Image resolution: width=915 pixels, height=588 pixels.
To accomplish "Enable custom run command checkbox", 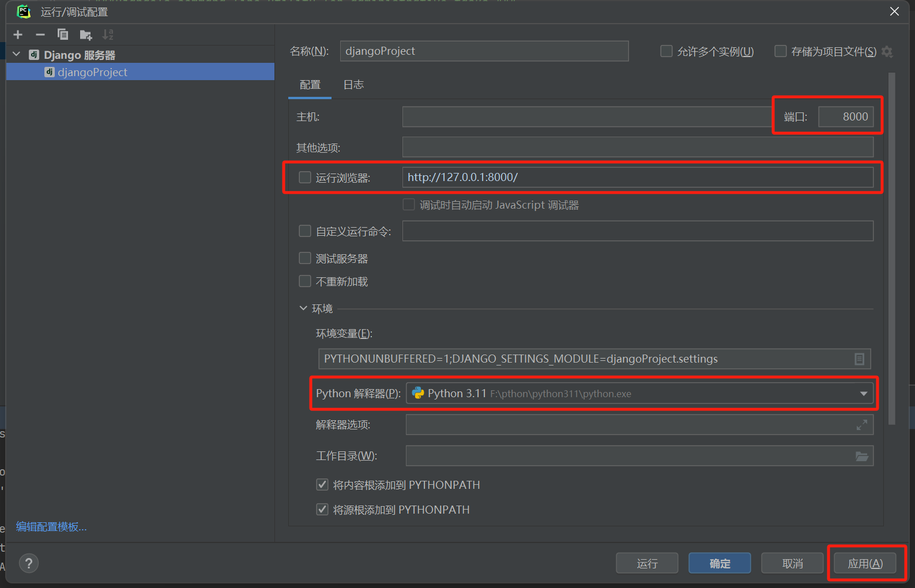I will pos(305,231).
